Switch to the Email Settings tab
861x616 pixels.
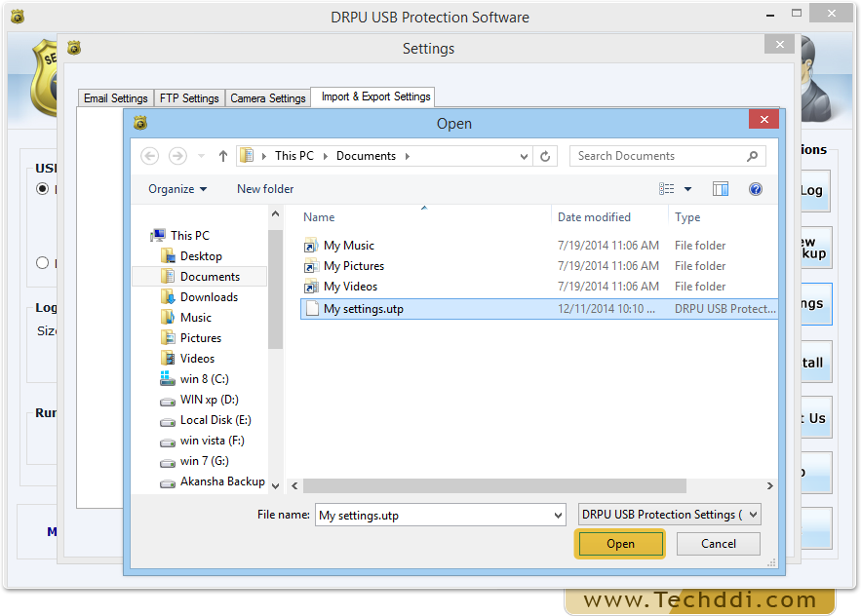(x=116, y=98)
